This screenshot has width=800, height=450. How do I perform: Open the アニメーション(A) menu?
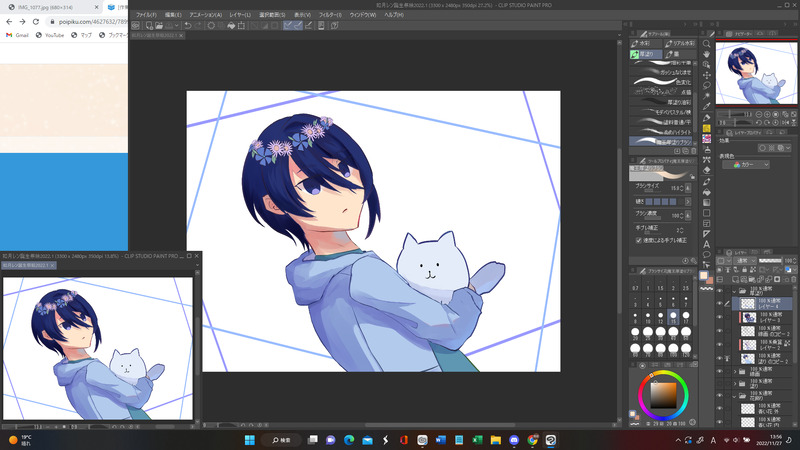(x=205, y=15)
